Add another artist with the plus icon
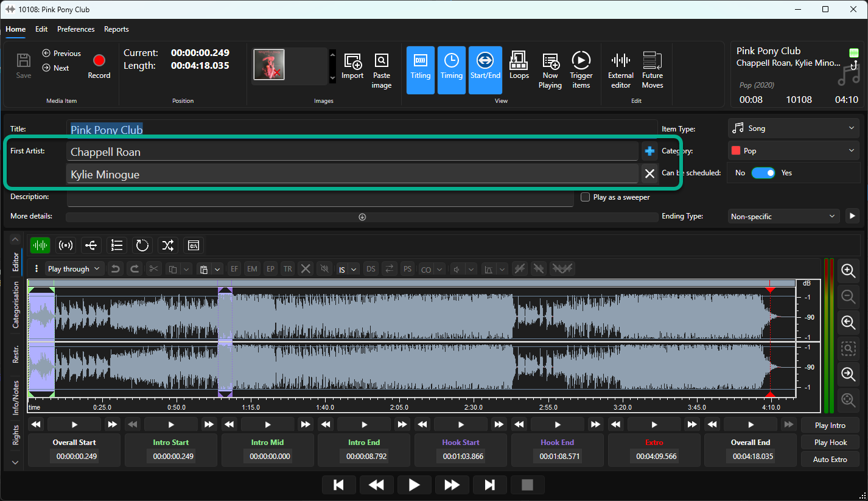868x501 pixels. click(649, 151)
